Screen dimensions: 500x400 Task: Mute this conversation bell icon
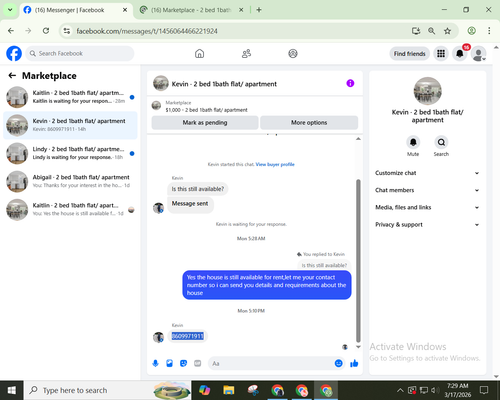click(x=413, y=142)
